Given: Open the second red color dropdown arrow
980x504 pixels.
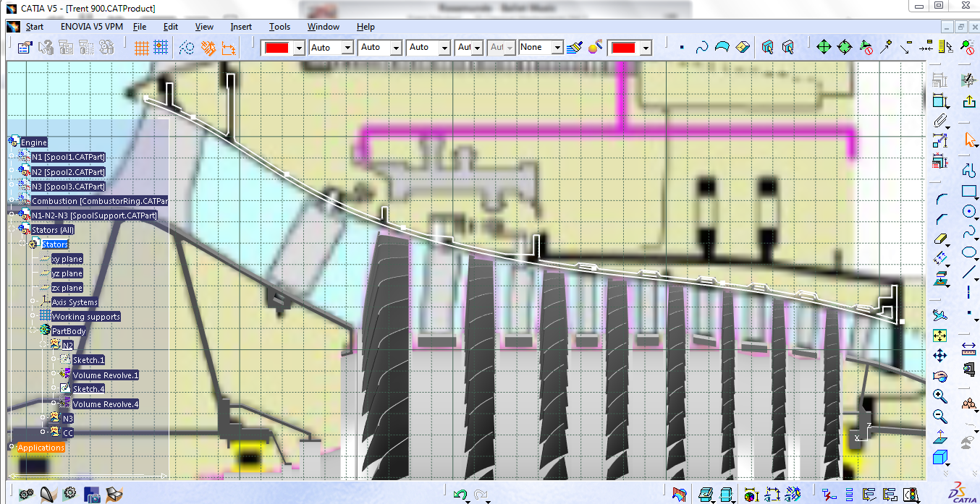Looking at the screenshot, I should (x=646, y=48).
